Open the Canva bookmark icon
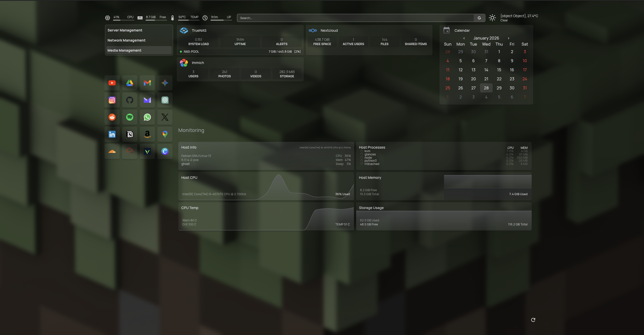 [165, 151]
